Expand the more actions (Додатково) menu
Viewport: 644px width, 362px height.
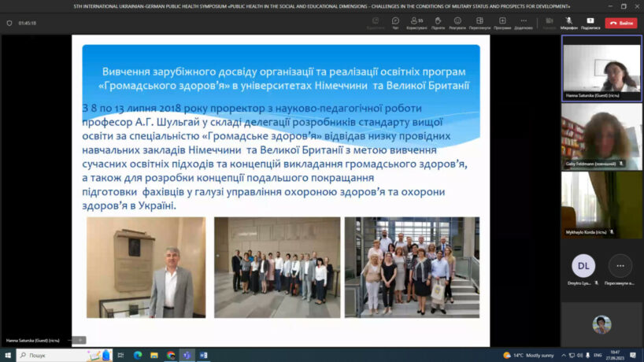pos(524,22)
